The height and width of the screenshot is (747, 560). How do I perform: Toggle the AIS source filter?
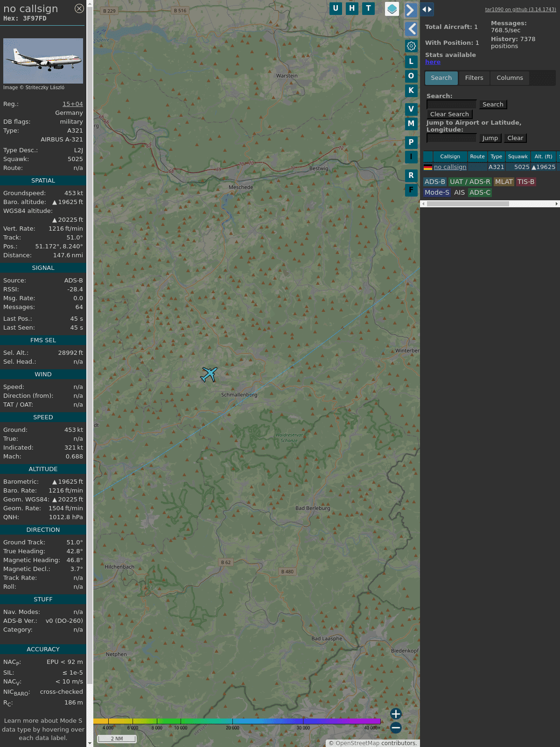[460, 192]
